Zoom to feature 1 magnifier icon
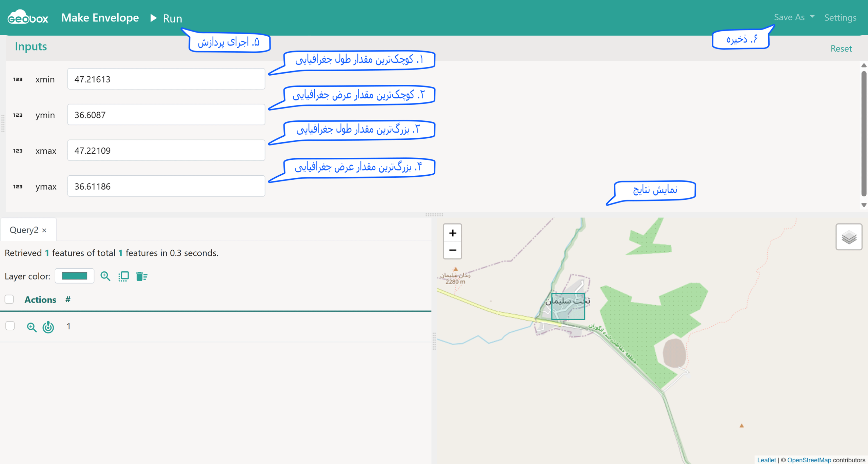 (32, 327)
